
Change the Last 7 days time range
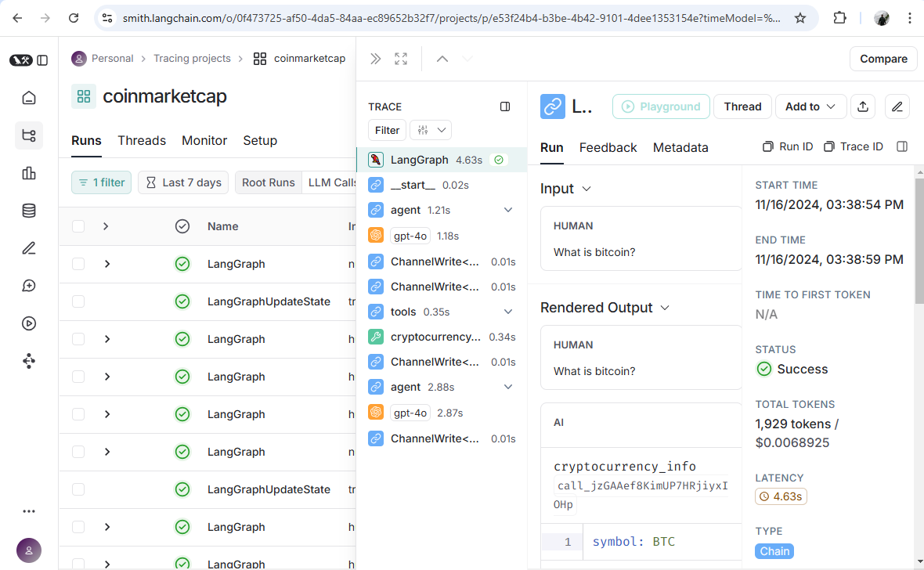183,182
